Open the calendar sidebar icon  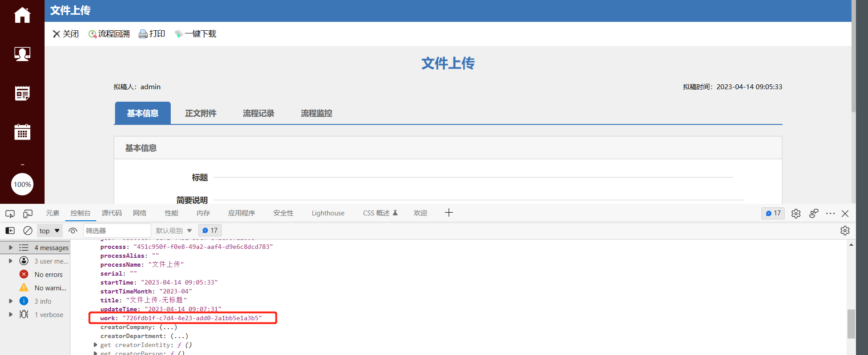coord(22,132)
